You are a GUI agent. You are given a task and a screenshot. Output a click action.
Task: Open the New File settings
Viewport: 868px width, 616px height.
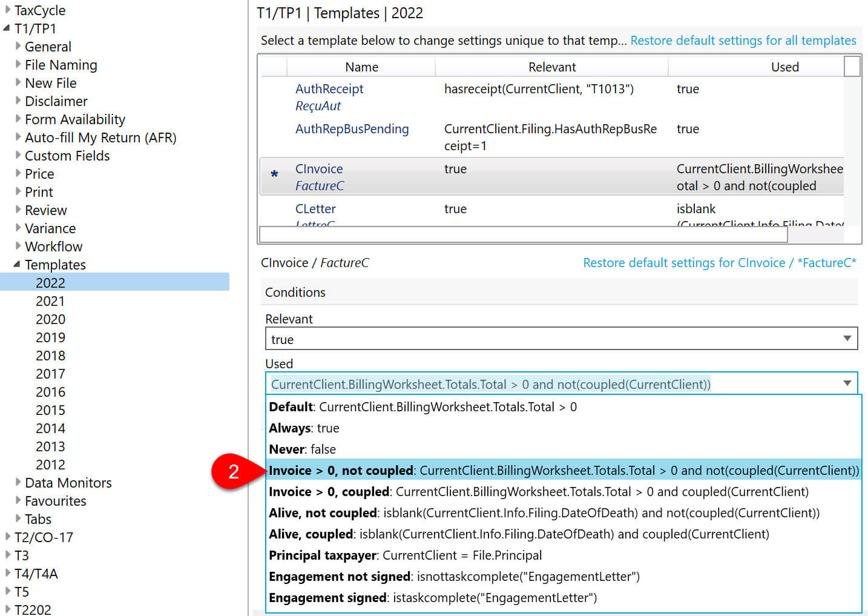pyautogui.click(x=51, y=83)
